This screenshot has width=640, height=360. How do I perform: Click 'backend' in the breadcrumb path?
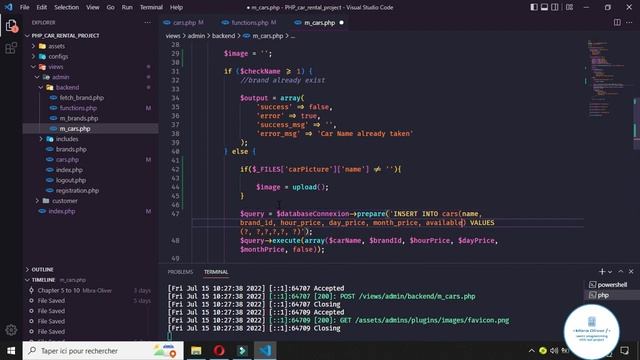223,36
